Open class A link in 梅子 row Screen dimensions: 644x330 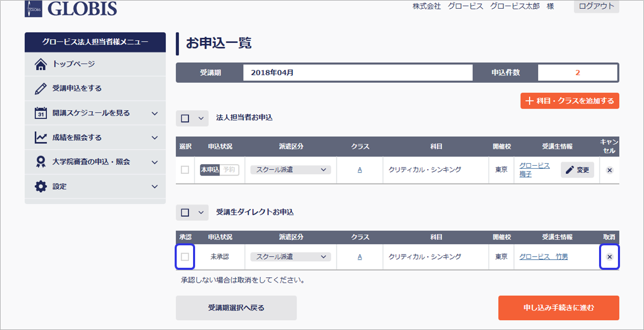[360, 170]
